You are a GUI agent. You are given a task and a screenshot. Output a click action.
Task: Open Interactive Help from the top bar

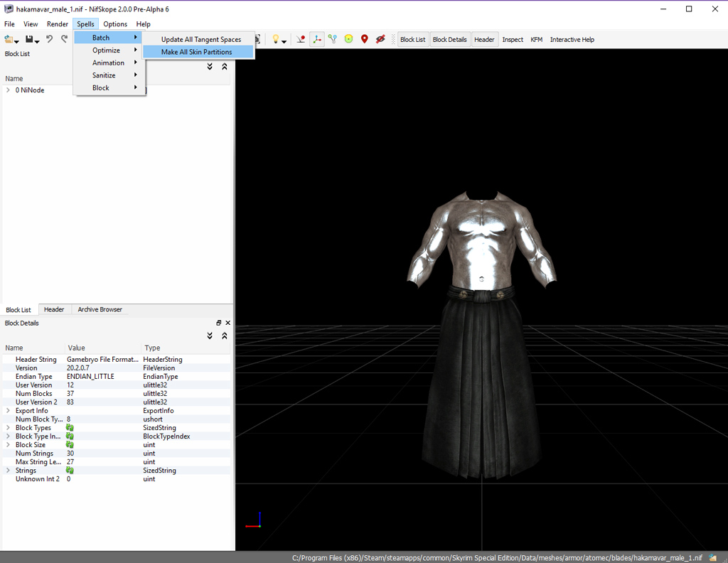[x=572, y=39]
